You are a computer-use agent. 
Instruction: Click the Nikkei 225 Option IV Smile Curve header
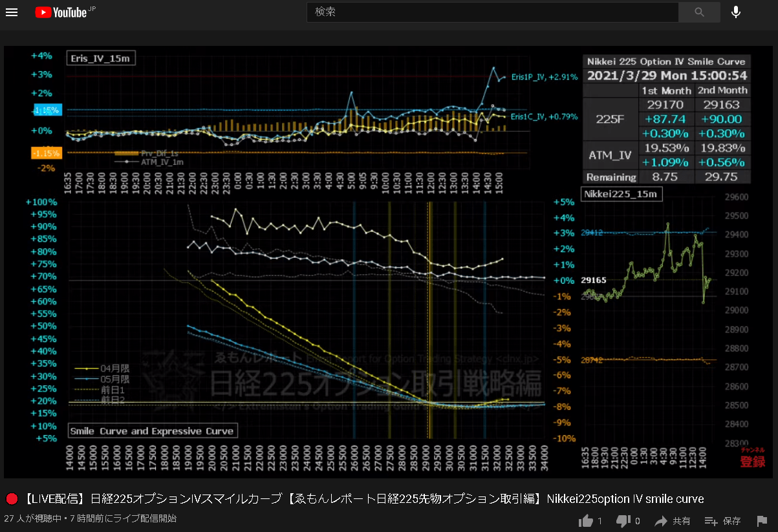(x=667, y=61)
